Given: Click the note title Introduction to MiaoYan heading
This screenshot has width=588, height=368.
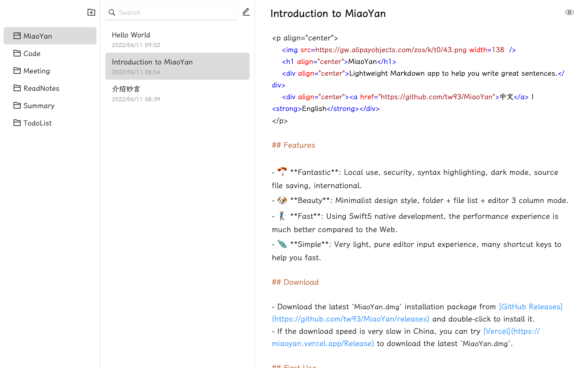Looking at the screenshot, I should (x=328, y=14).
